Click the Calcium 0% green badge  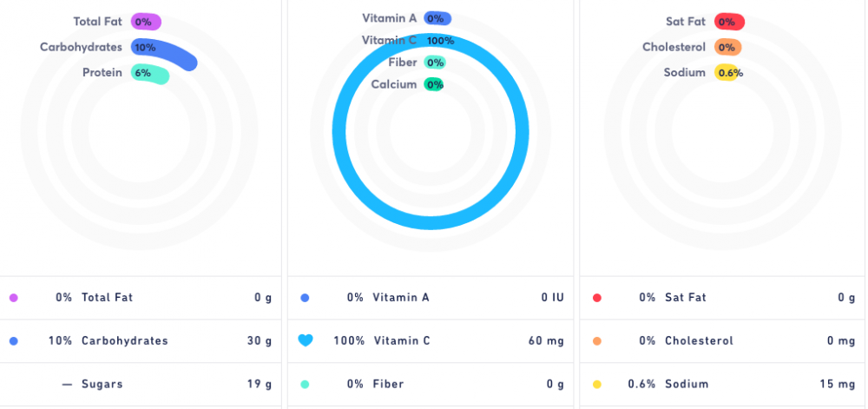point(434,84)
